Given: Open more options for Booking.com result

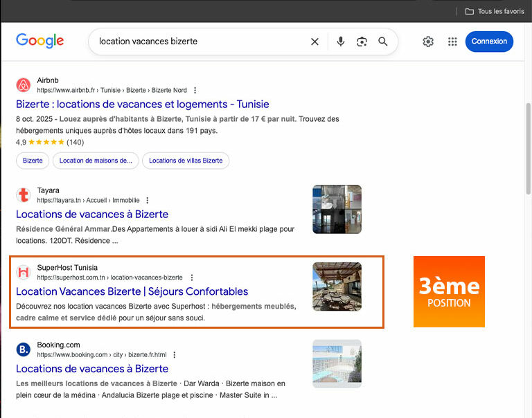Looking at the screenshot, I should click(x=175, y=354).
